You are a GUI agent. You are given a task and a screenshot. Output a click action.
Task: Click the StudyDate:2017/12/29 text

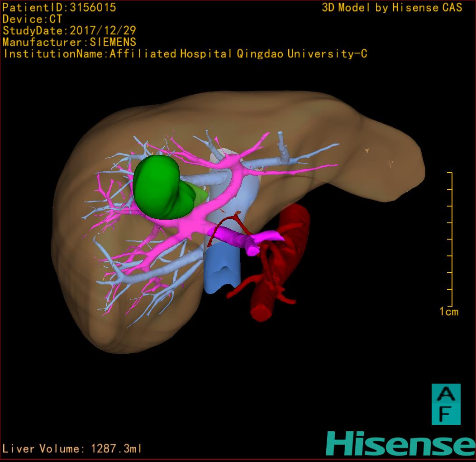(69, 30)
